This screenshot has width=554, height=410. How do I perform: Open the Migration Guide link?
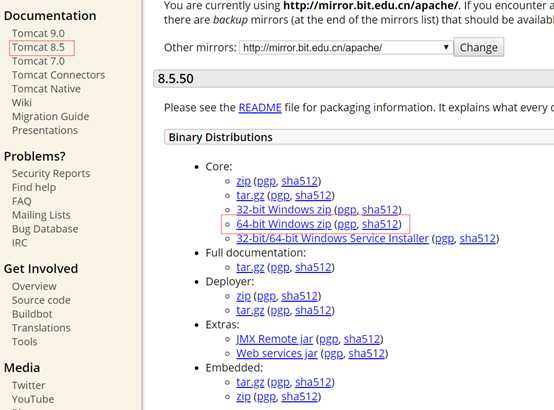(51, 116)
